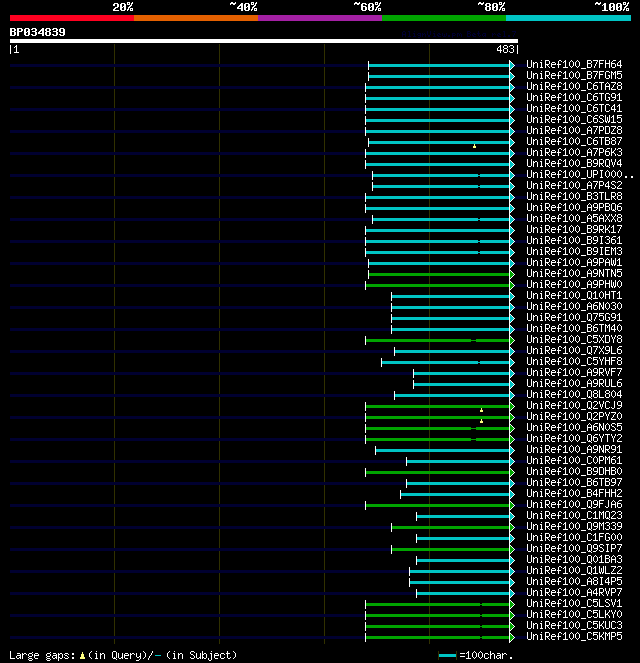Select UniRef100_Q10HT1 entry
Viewport: 640px width, 663px height.
pos(574,296)
